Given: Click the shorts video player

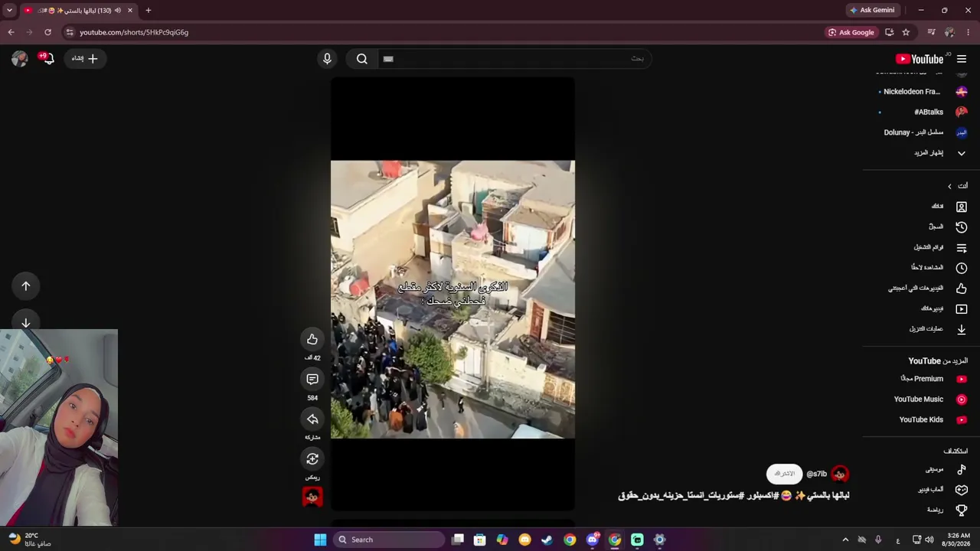Looking at the screenshot, I should tap(452, 293).
